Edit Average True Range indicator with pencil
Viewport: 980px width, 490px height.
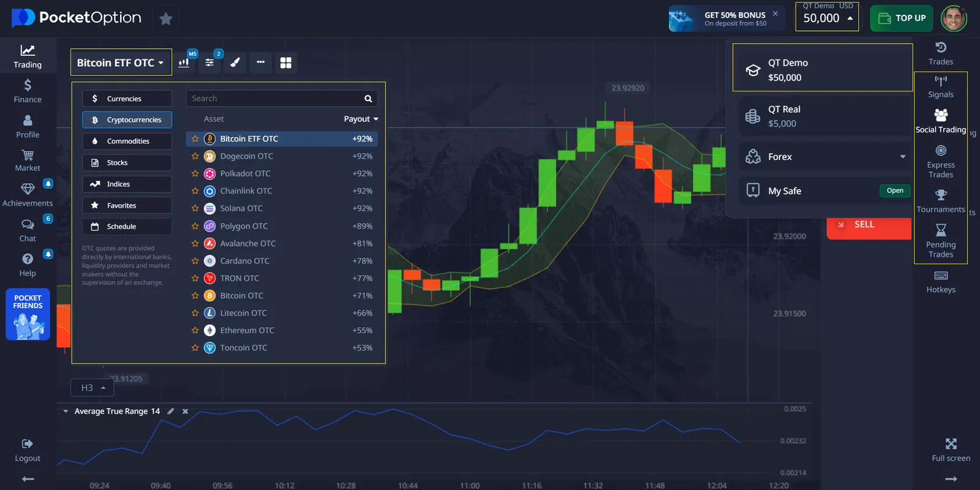[171, 411]
